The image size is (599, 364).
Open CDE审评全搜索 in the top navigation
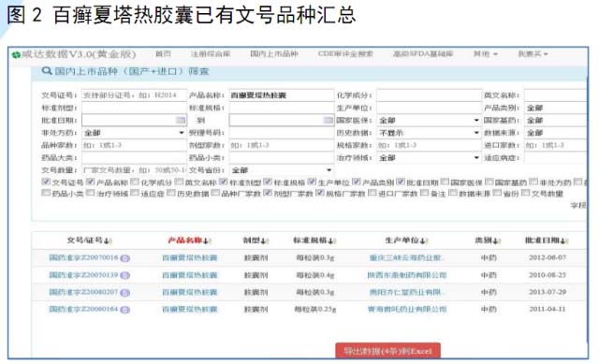coord(345,54)
